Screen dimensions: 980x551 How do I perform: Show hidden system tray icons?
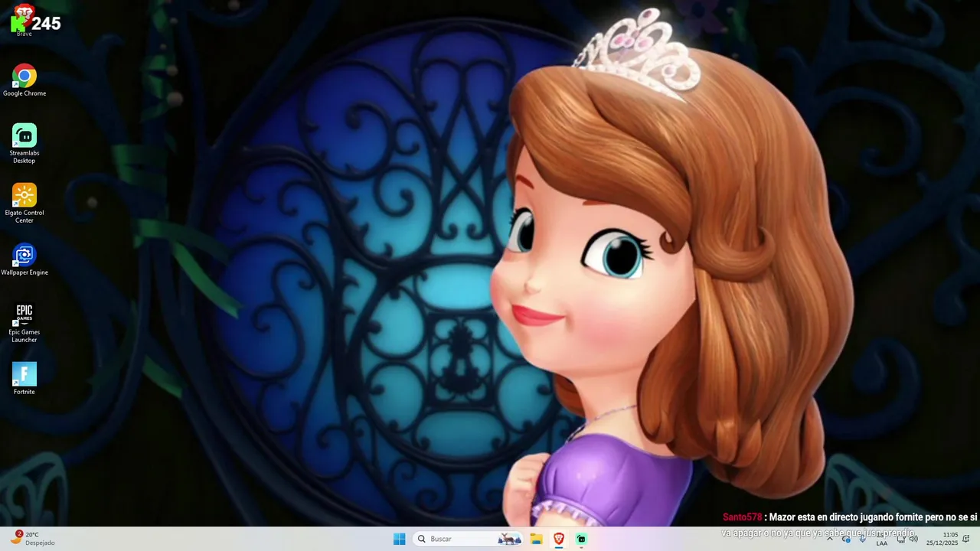829,539
